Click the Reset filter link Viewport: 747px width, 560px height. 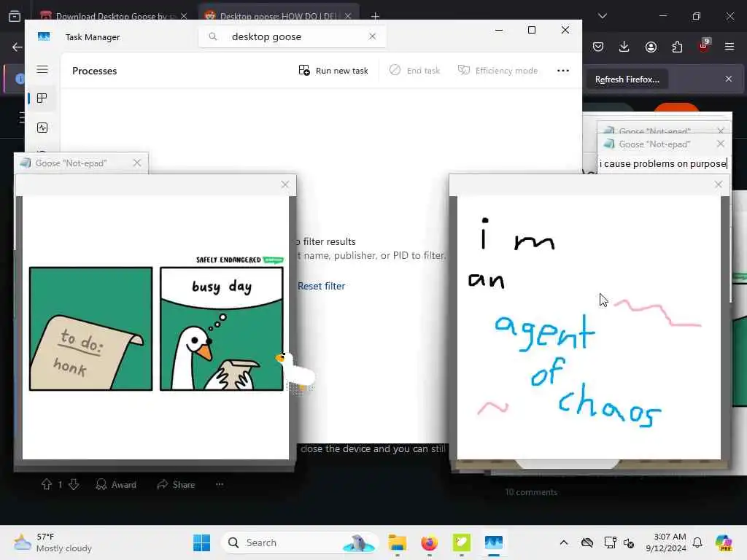point(321,286)
